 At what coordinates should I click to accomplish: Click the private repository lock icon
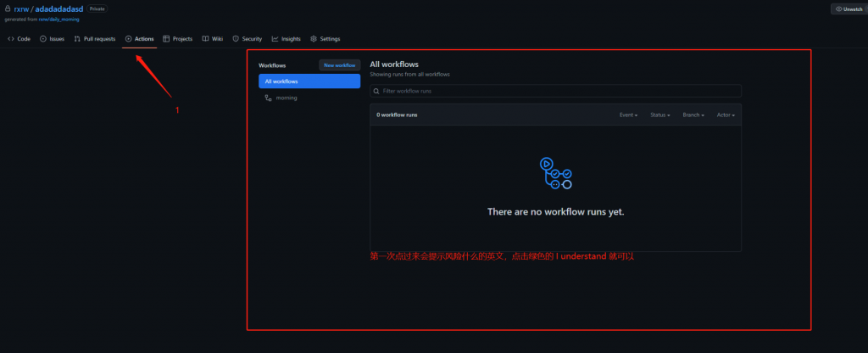point(8,8)
